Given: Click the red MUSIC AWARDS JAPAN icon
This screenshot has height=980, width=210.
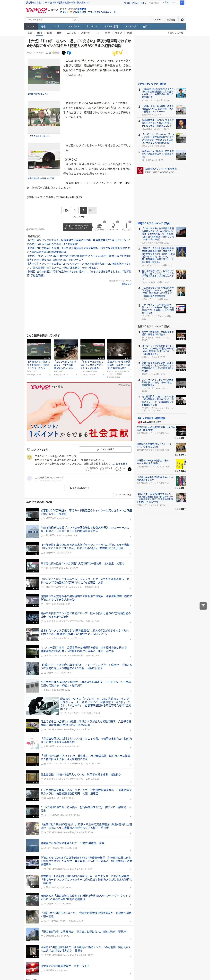Looking at the screenshot, I should click(140, 170).
